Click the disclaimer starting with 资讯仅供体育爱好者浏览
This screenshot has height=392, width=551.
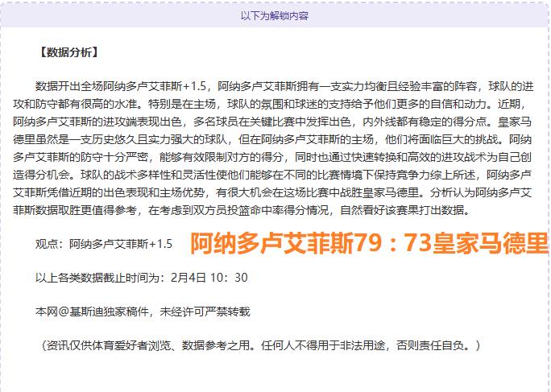(x=259, y=345)
